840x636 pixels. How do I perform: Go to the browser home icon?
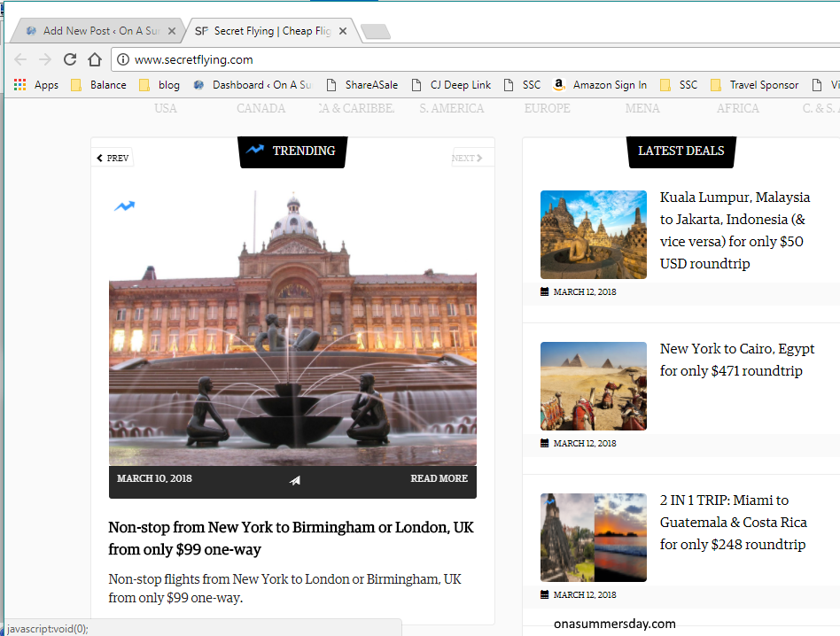click(95, 59)
